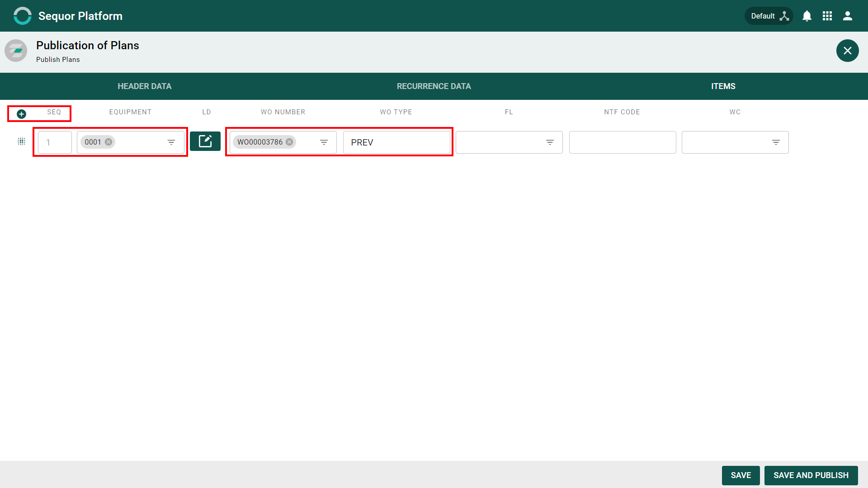Click the WO00003786 chip label

point(260,142)
